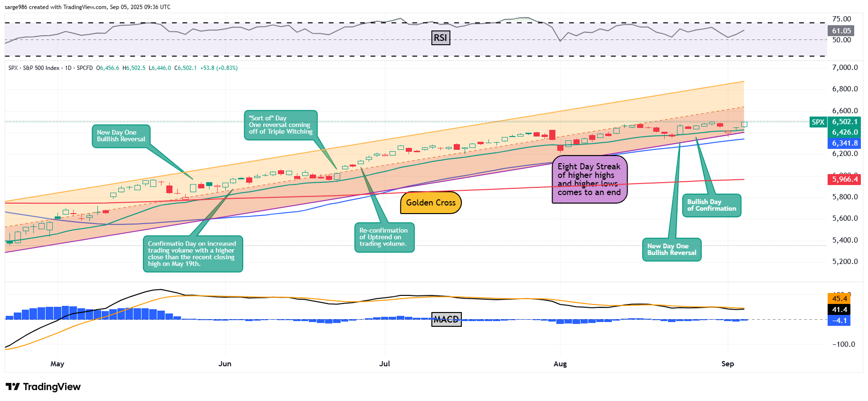Click the Re-confirmation of Uptrend callout

coord(384,237)
